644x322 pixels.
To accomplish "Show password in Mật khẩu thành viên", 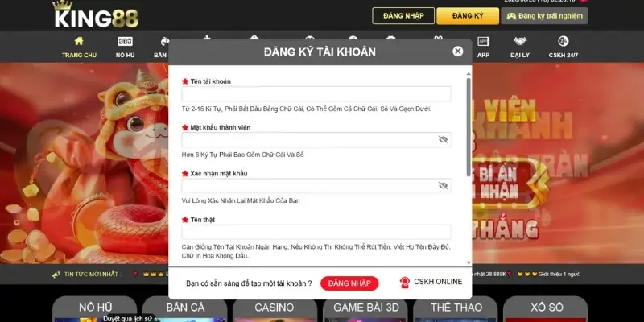I will pos(443,140).
